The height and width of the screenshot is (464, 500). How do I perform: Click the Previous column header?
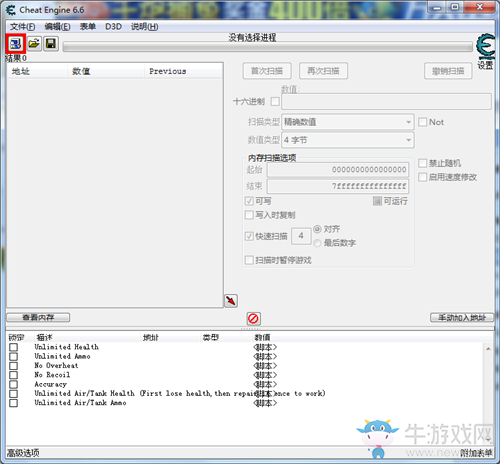184,71
